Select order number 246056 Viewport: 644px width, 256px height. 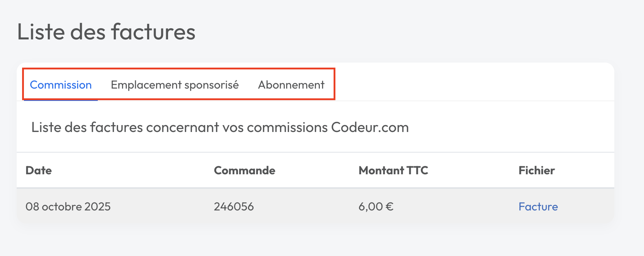coord(234,206)
